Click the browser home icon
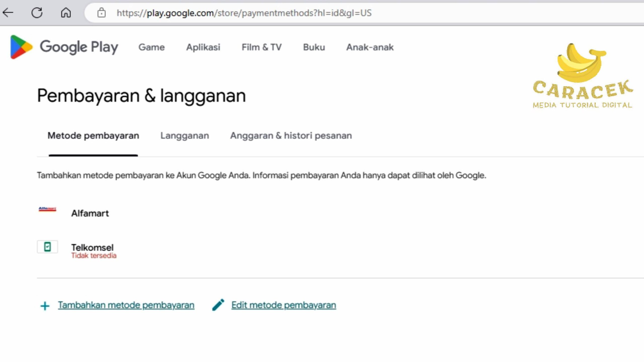 (66, 13)
